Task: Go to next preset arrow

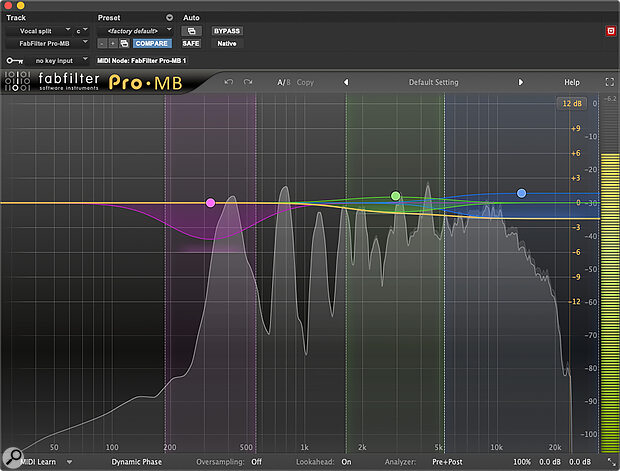Action: tap(520, 82)
